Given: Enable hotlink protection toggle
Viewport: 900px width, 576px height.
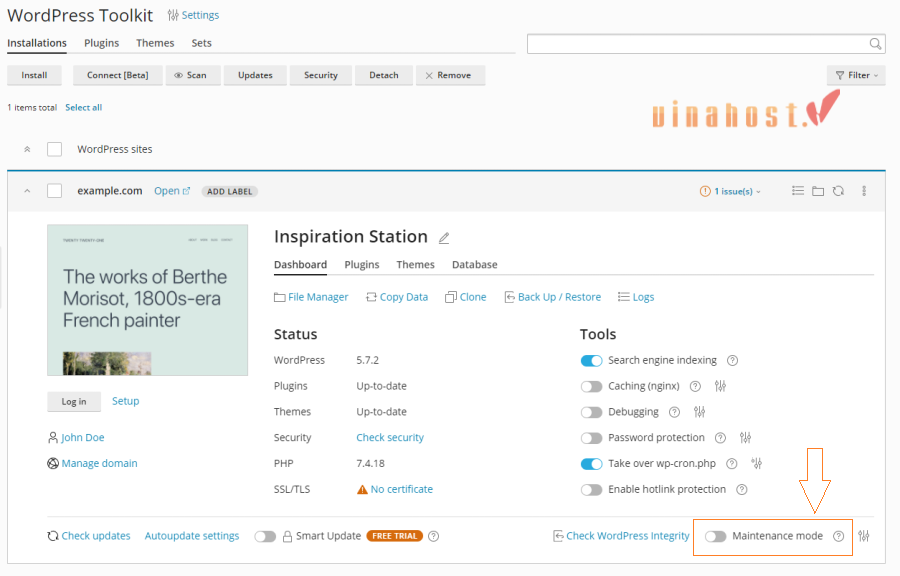Looking at the screenshot, I should click(x=591, y=489).
